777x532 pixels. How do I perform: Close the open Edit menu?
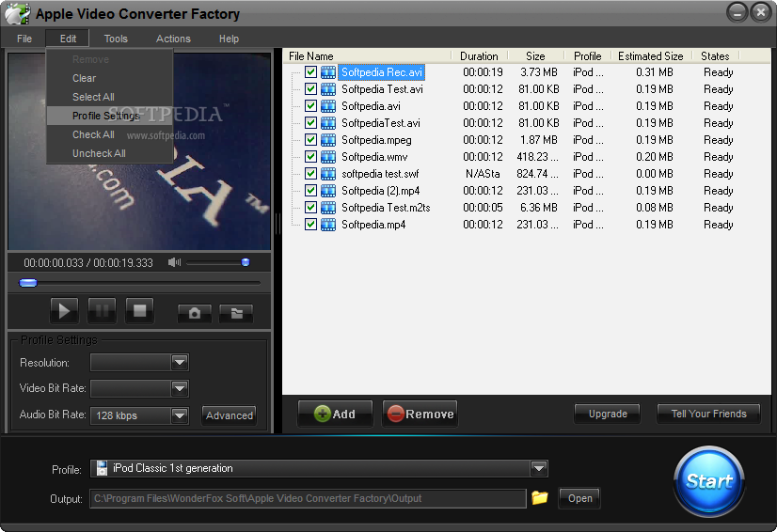[x=68, y=39]
